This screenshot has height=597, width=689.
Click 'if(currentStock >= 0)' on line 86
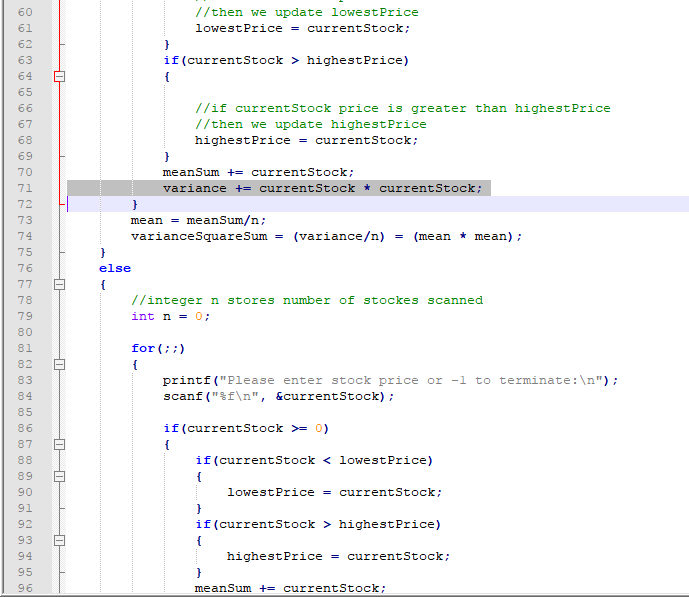click(x=246, y=428)
